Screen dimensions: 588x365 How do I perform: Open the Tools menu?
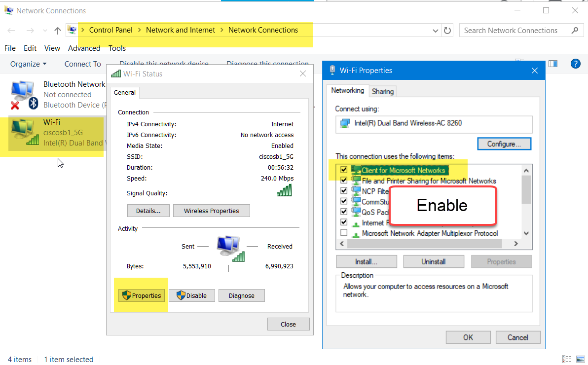(x=117, y=48)
